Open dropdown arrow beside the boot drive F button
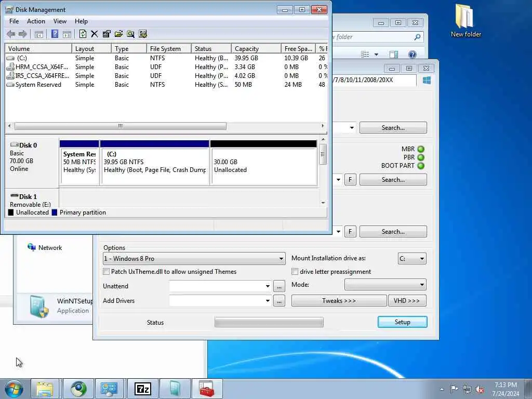 point(338,179)
